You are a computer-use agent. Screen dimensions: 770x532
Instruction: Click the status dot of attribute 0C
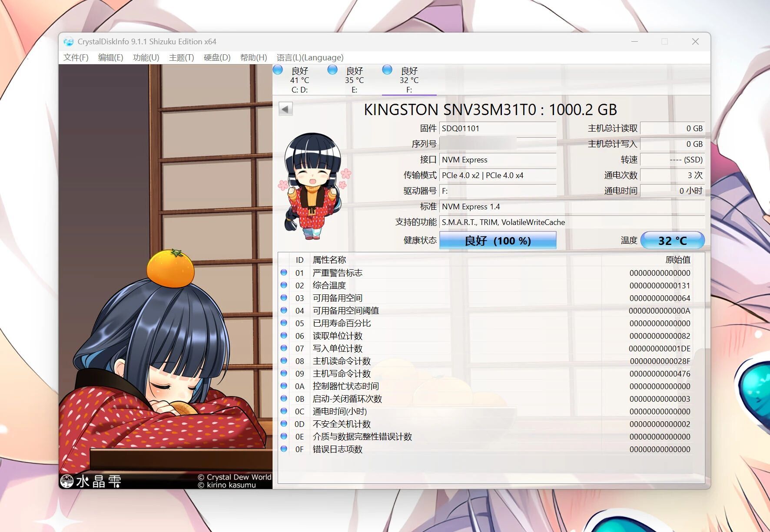point(284,411)
